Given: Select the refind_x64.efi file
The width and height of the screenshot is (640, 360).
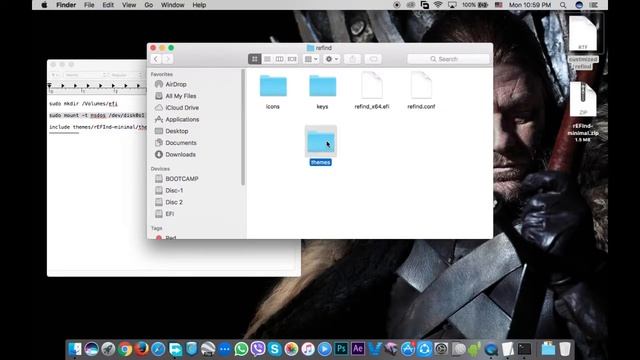Looking at the screenshot, I should pyautogui.click(x=372, y=91).
